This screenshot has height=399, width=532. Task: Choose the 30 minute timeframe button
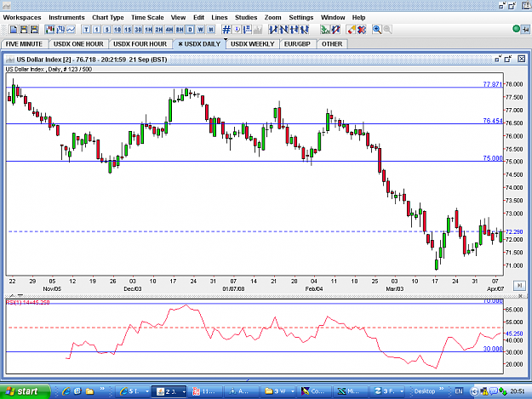(138, 30)
